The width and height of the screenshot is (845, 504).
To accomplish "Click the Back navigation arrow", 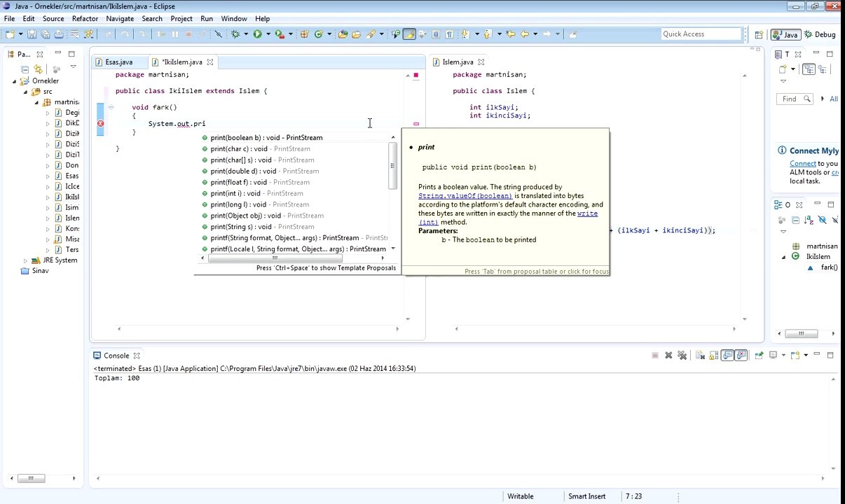I will [x=524, y=34].
